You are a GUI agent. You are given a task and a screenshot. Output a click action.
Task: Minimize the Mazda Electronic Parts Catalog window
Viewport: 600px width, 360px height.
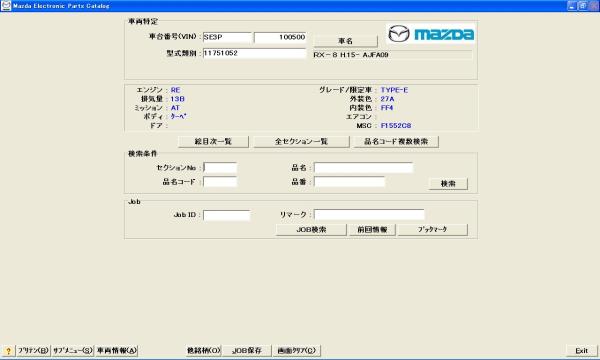pyautogui.click(x=572, y=6)
